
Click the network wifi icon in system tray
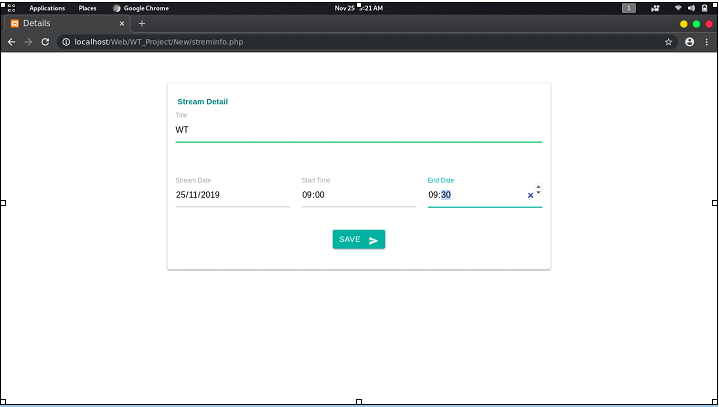point(678,8)
